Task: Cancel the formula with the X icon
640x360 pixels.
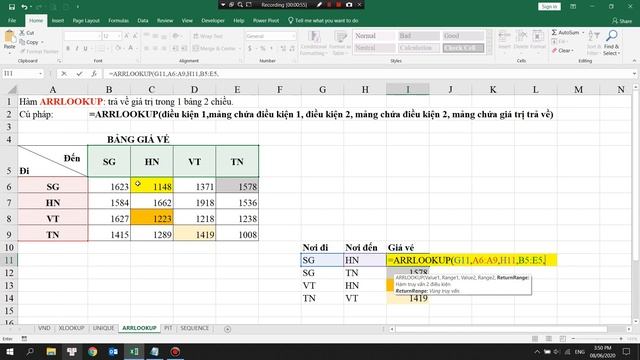Action: tap(64, 74)
